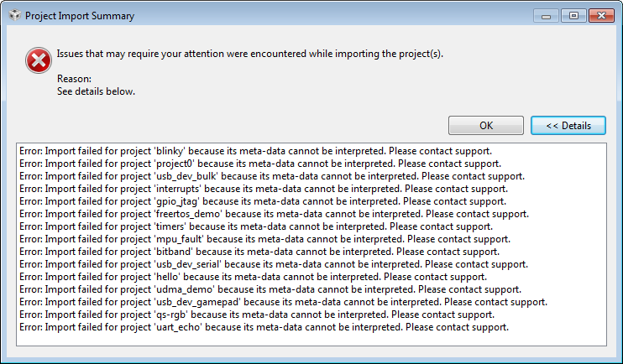
Task: Collapse details with << Details button
Action: pos(568,126)
